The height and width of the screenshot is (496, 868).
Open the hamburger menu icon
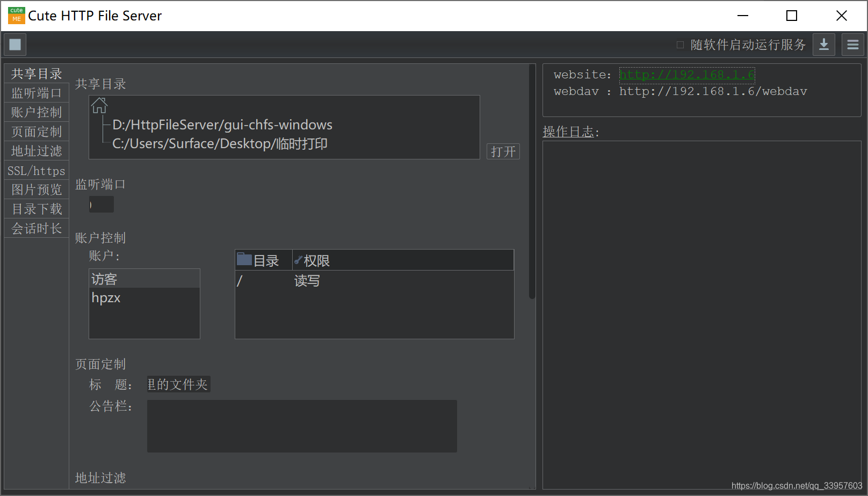click(x=852, y=44)
